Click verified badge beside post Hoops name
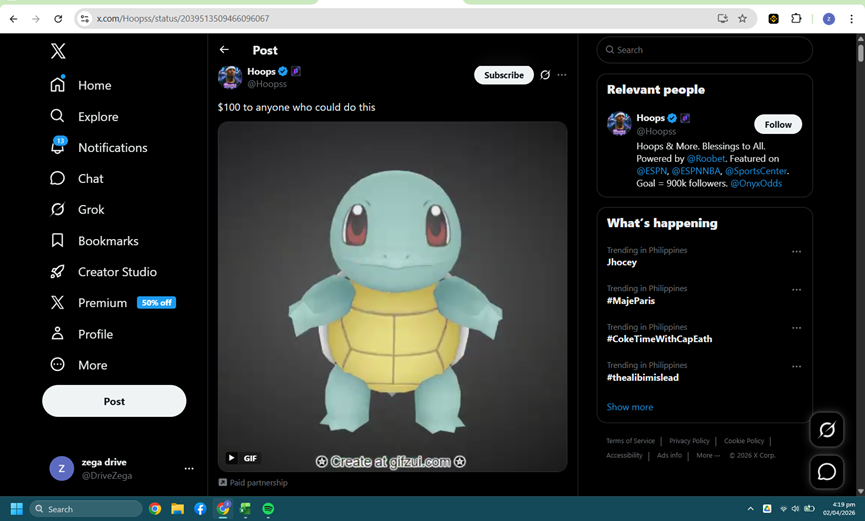865x521 pixels. 283,71
